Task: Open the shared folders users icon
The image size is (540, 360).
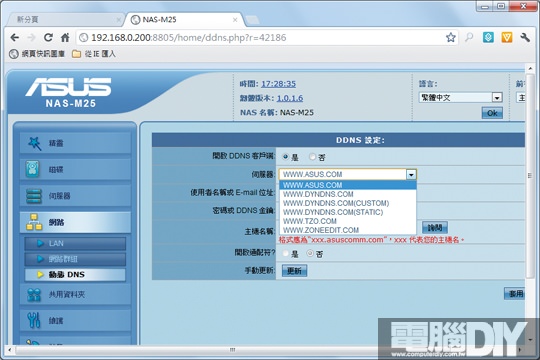Action: pos(34,295)
